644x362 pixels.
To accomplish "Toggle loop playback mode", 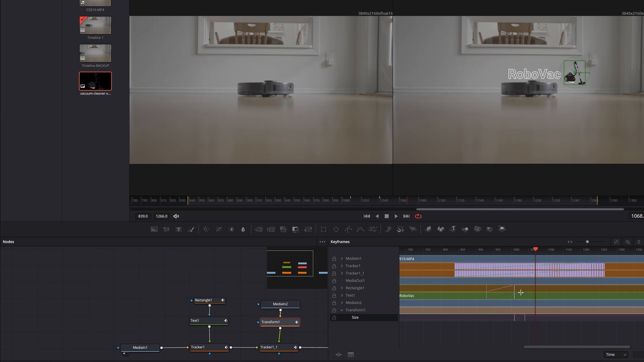I will coord(418,216).
